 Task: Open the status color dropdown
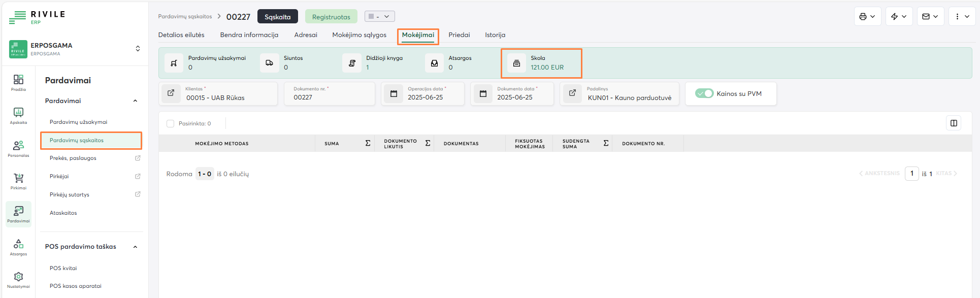pyautogui.click(x=379, y=17)
